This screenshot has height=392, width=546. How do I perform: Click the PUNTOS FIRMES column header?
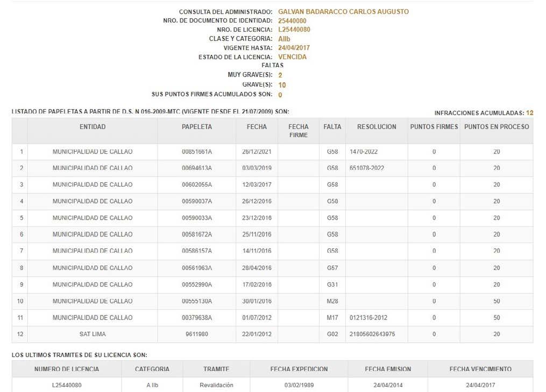(434, 127)
